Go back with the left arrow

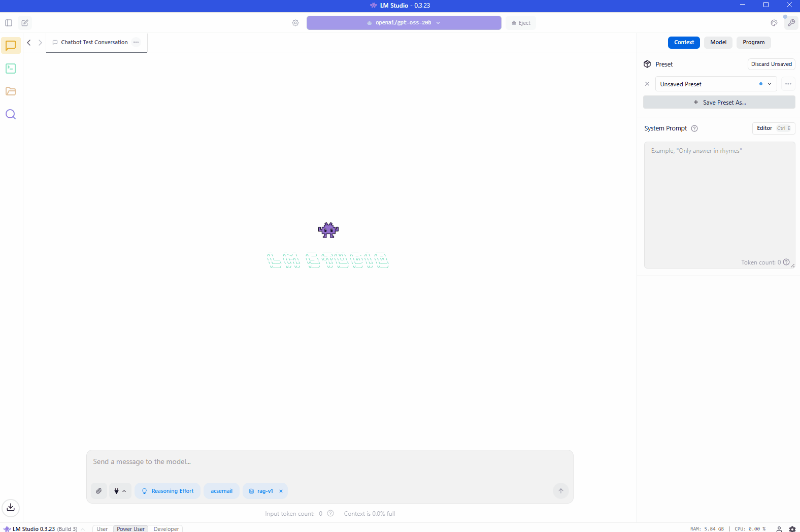(x=29, y=43)
